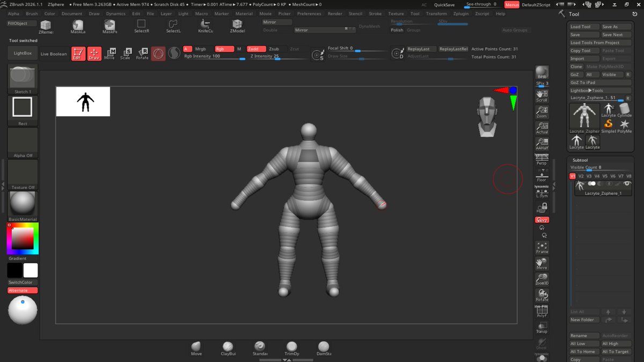Toggle Edit mode off
644x362 pixels.
(x=78, y=54)
